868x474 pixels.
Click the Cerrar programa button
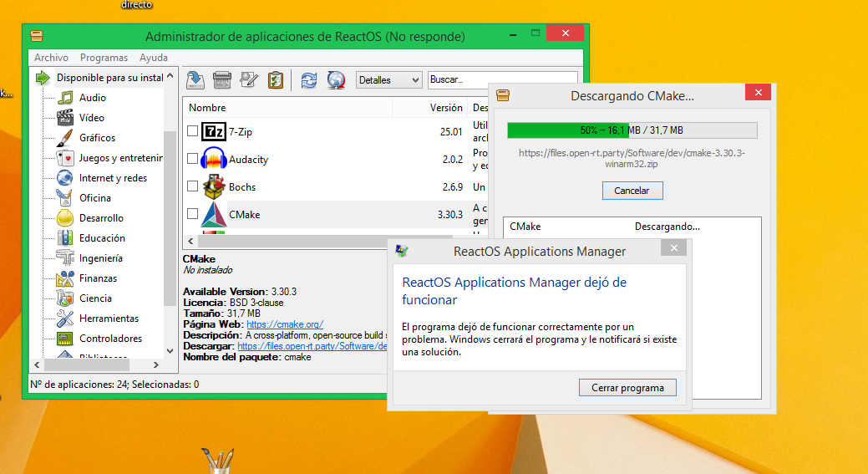coord(627,388)
